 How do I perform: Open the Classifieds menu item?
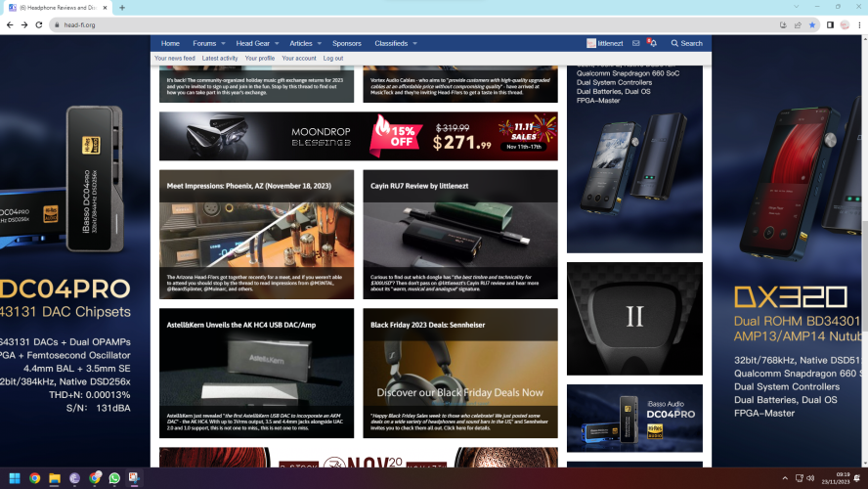(x=391, y=43)
